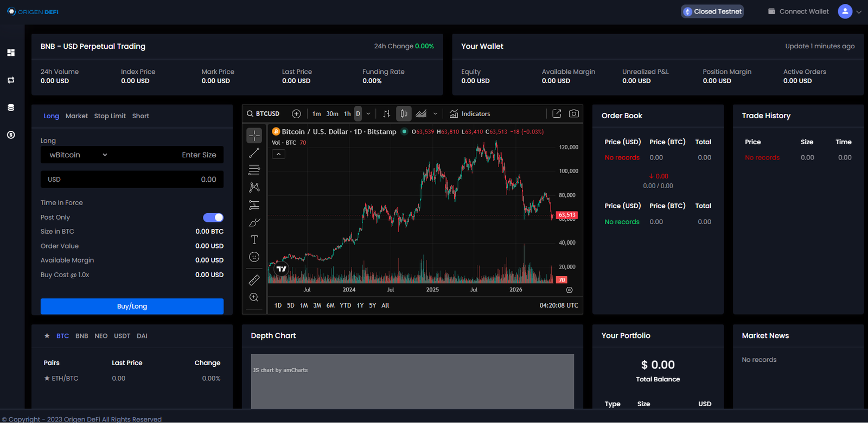
Task: Select the trend line drawing tool
Action: (x=254, y=153)
